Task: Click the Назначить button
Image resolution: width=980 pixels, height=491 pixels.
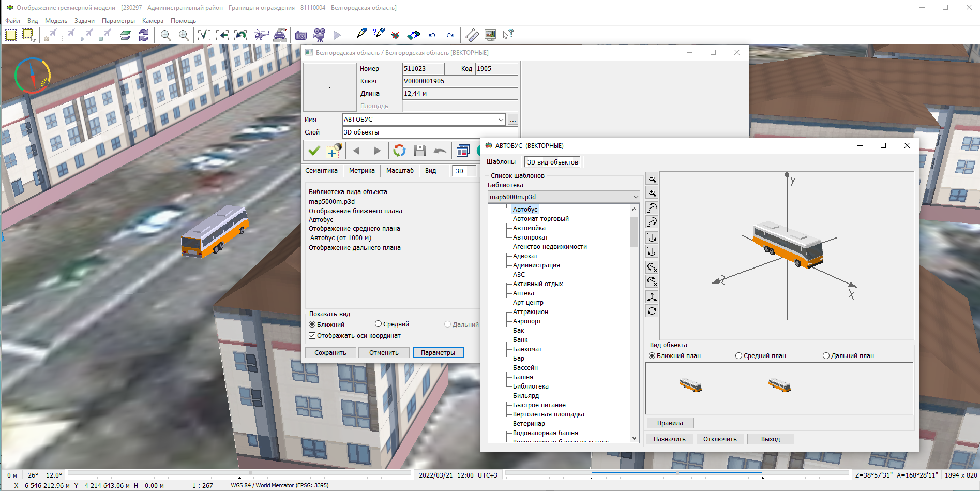Action: 669,439
